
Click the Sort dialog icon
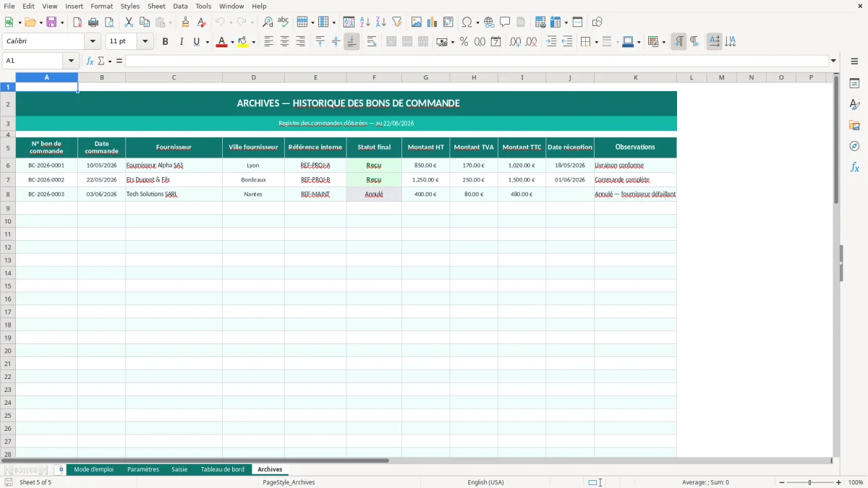pyautogui.click(x=349, y=22)
